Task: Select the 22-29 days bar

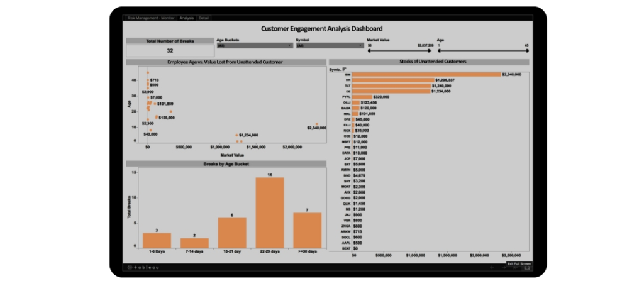Action: pyautogui.click(x=269, y=212)
